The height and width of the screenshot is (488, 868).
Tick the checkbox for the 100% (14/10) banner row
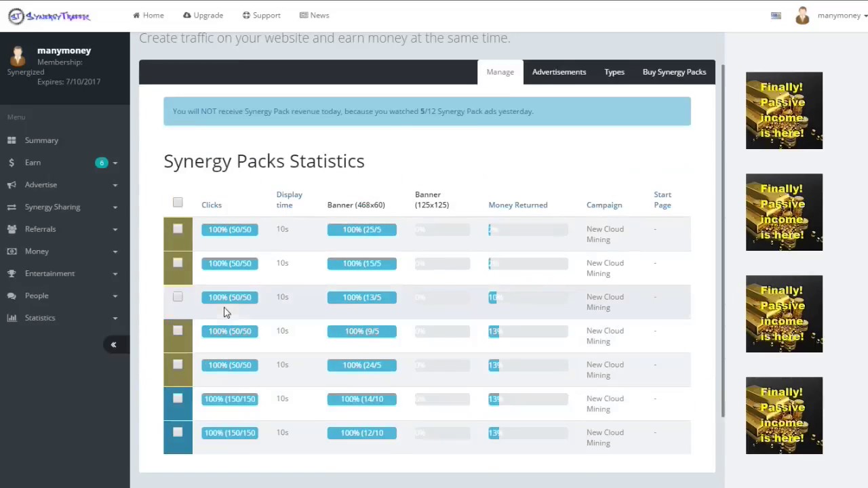click(x=178, y=399)
